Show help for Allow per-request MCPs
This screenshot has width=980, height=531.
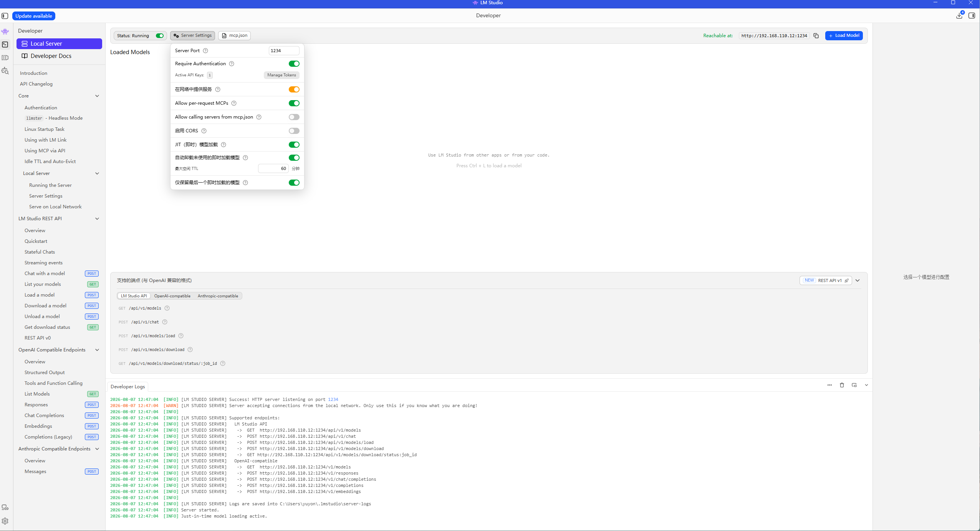pos(234,103)
